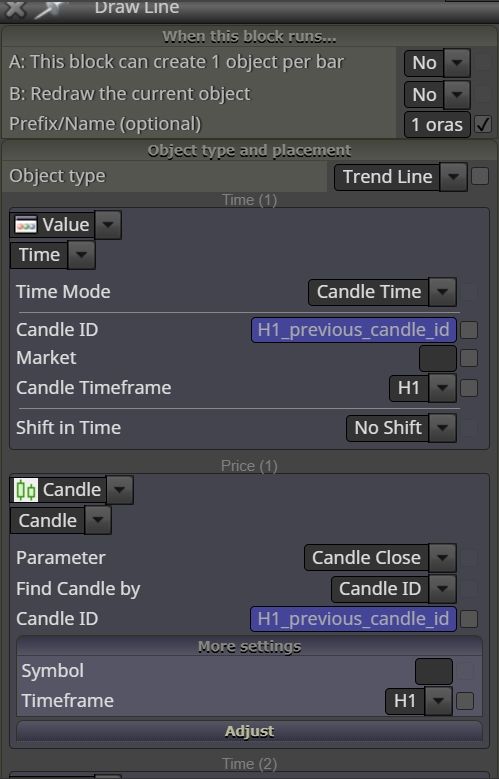The image size is (499, 779).
Task: Open the Object type Trend Line dropdown
Action: click(x=400, y=176)
